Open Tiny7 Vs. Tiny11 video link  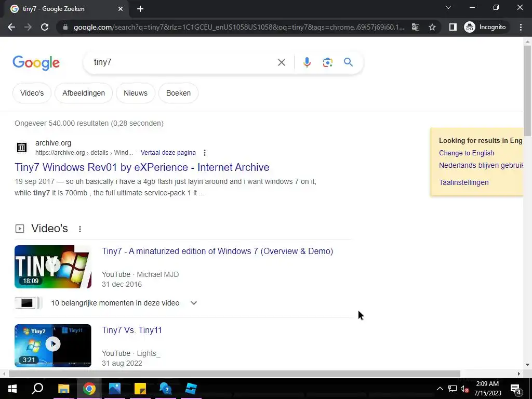tap(131, 330)
